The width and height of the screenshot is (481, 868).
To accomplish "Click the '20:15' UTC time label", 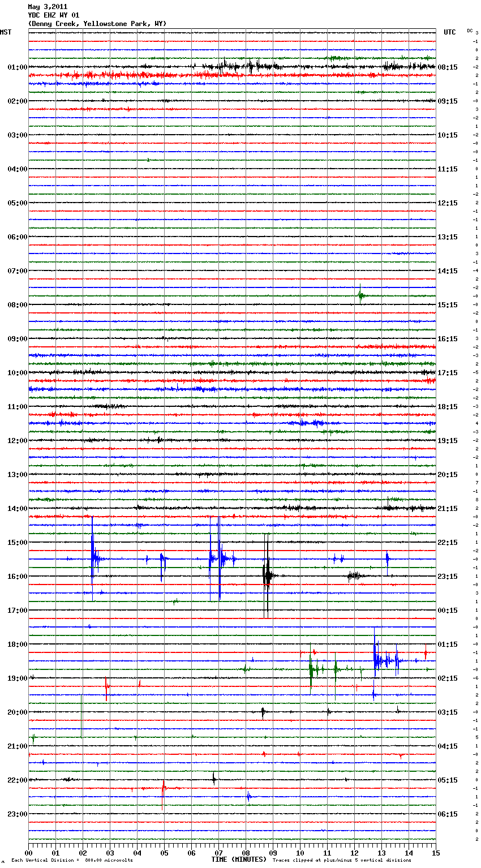I will click(x=448, y=475).
